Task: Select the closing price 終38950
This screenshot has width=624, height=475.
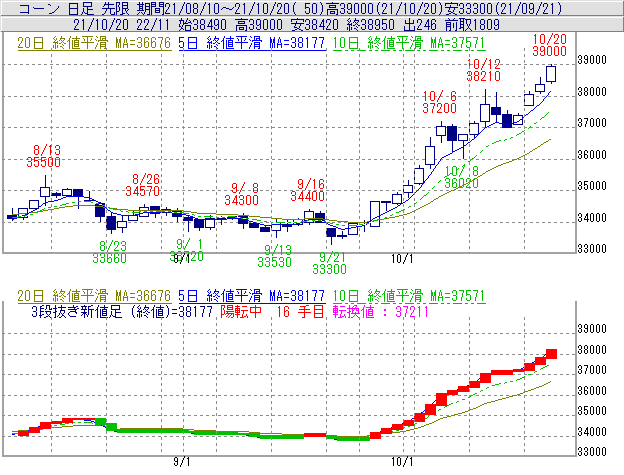Action: [370, 25]
